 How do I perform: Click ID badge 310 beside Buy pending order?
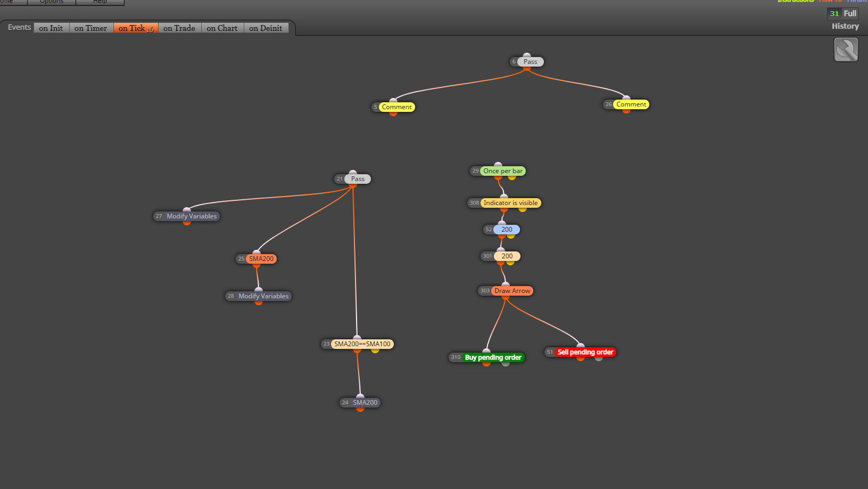click(x=456, y=357)
